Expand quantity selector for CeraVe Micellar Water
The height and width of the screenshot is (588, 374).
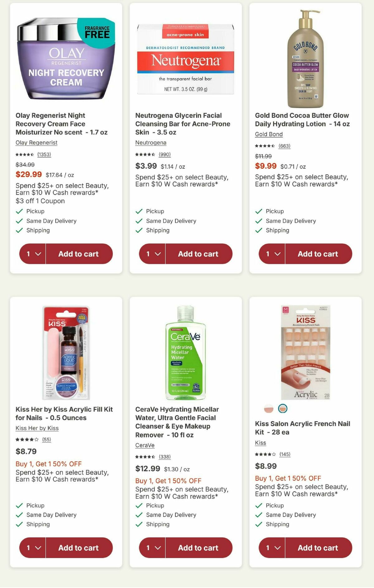pyautogui.click(x=152, y=548)
